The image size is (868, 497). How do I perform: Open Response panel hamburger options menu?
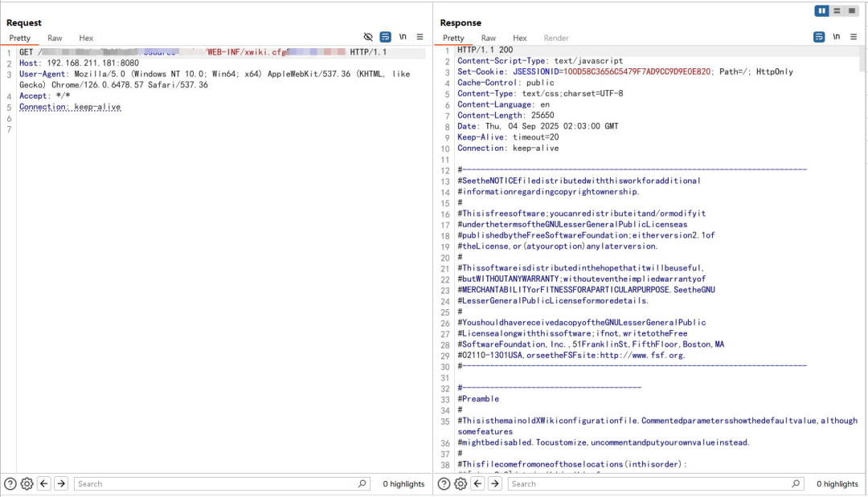click(854, 37)
